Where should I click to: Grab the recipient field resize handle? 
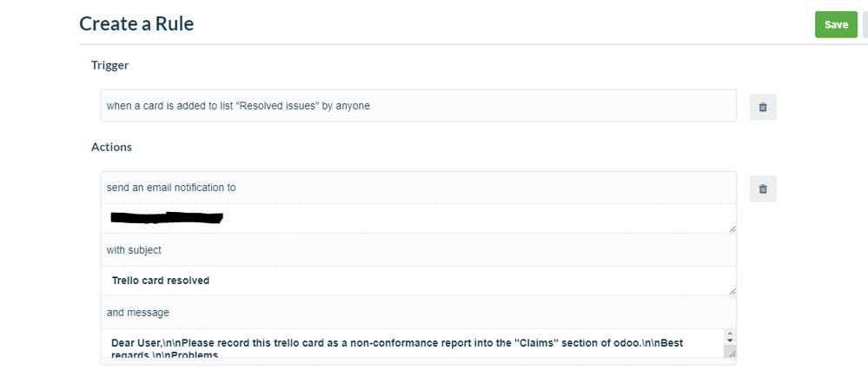click(732, 228)
